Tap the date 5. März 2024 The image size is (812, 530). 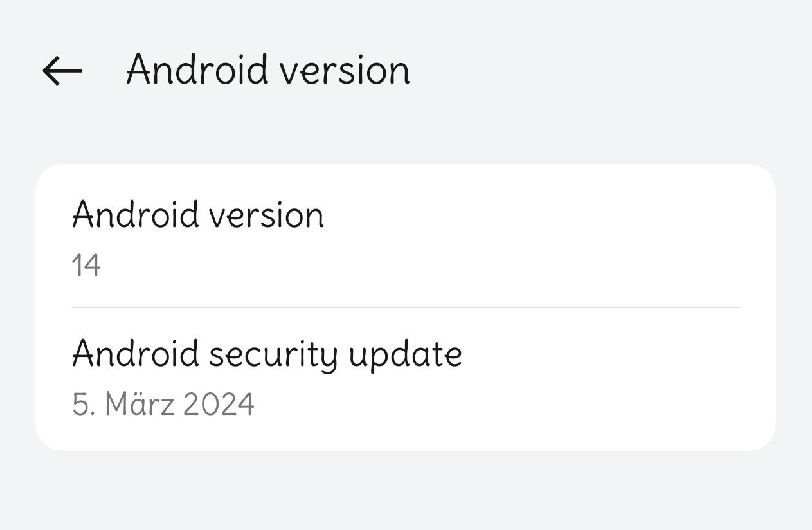pyautogui.click(x=163, y=405)
